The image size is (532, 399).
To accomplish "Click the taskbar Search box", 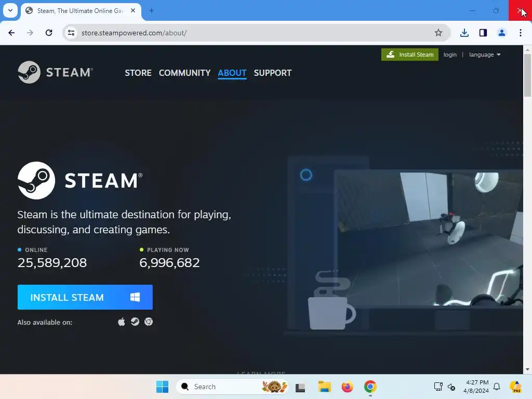I will coord(233,387).
